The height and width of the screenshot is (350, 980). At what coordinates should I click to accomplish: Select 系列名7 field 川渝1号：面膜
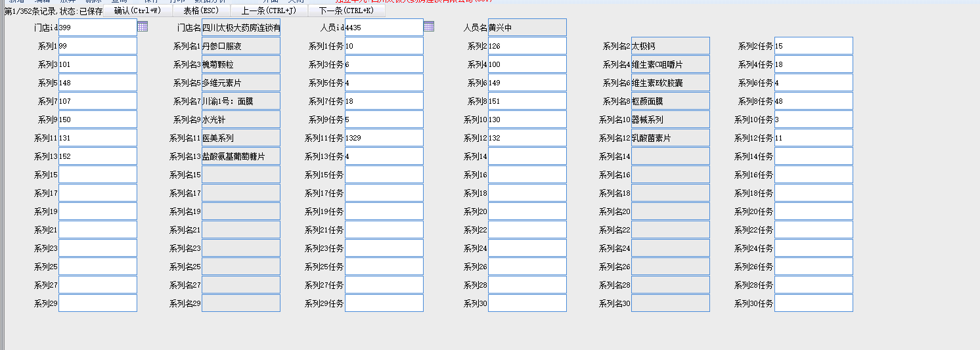tap(241, 101)
